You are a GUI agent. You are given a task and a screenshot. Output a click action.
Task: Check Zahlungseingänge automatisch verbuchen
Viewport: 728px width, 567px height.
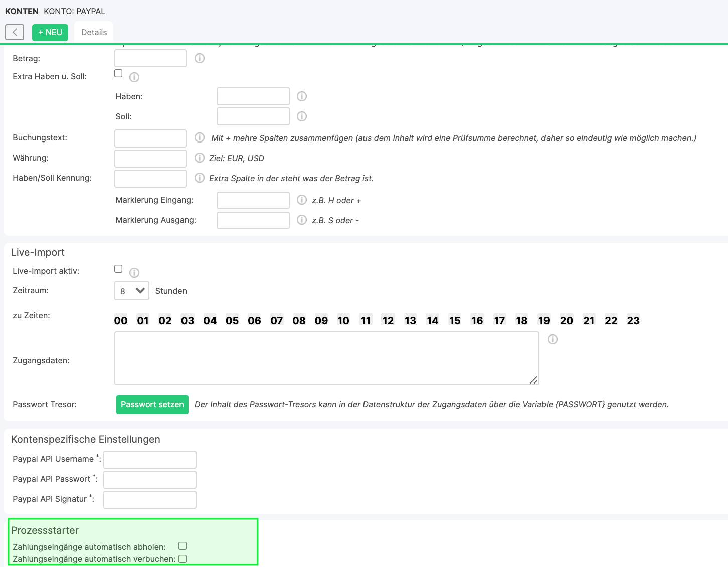[x=183, y=559]
